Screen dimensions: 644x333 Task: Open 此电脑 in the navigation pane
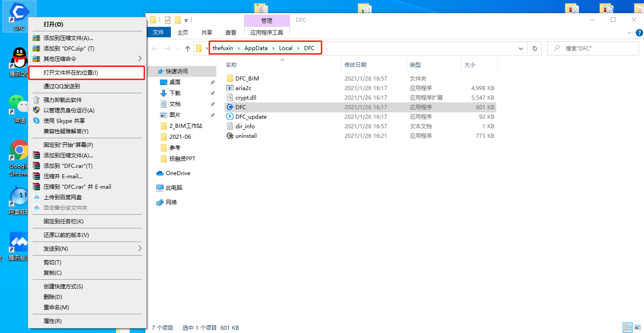pos(174,188)
